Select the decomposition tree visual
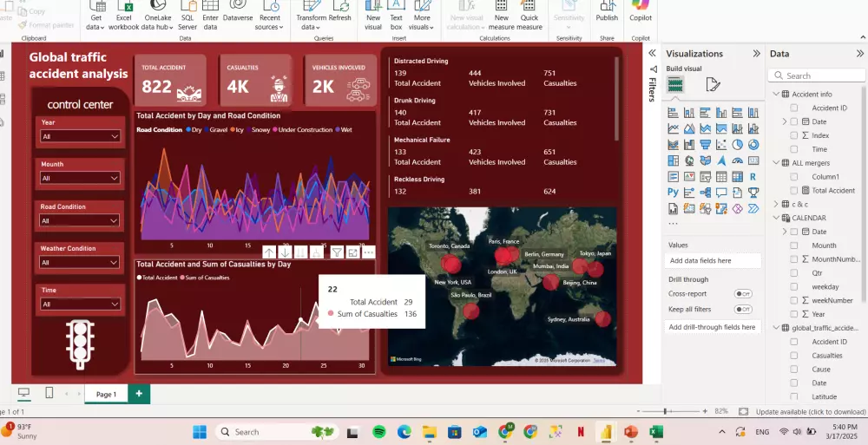The width and height of the screenshot is (868, 445). [x=705, y=193]
